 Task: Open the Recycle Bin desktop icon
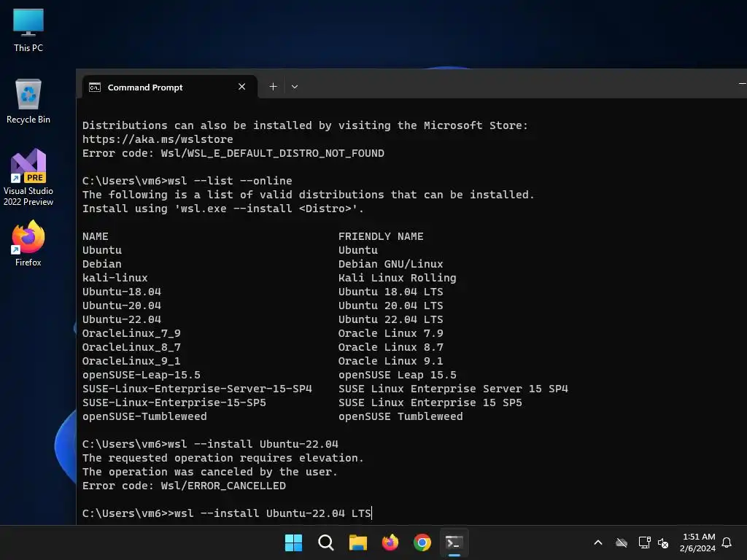click(28, 101)
